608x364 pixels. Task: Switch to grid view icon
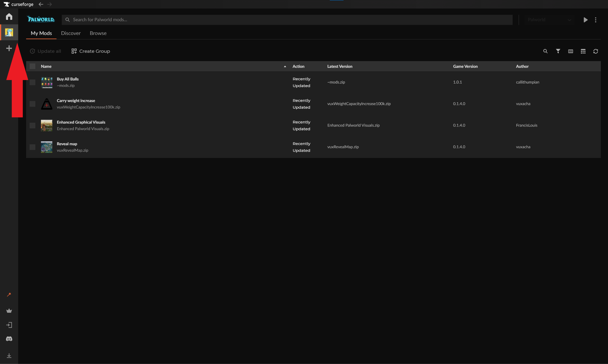point(583,51)
